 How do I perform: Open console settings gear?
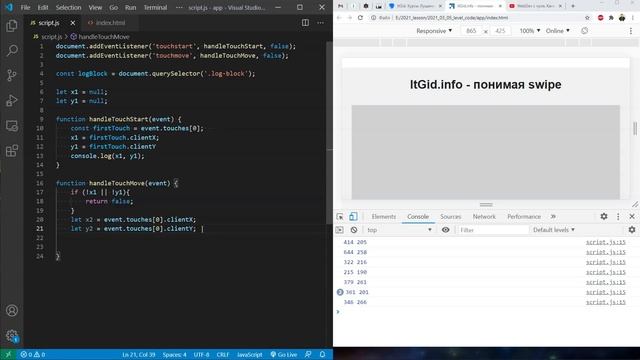click(632, 230)
